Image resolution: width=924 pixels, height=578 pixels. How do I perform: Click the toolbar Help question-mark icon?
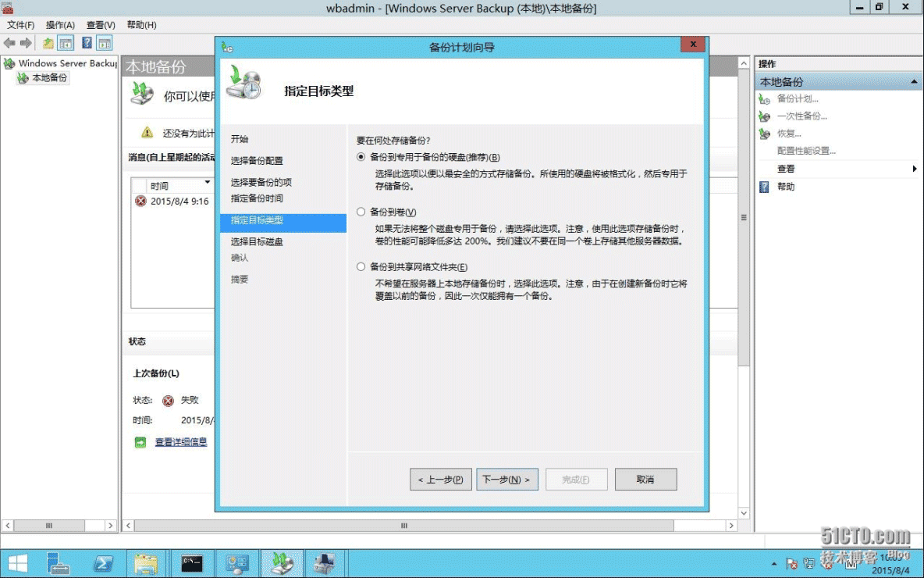(87, 43)
